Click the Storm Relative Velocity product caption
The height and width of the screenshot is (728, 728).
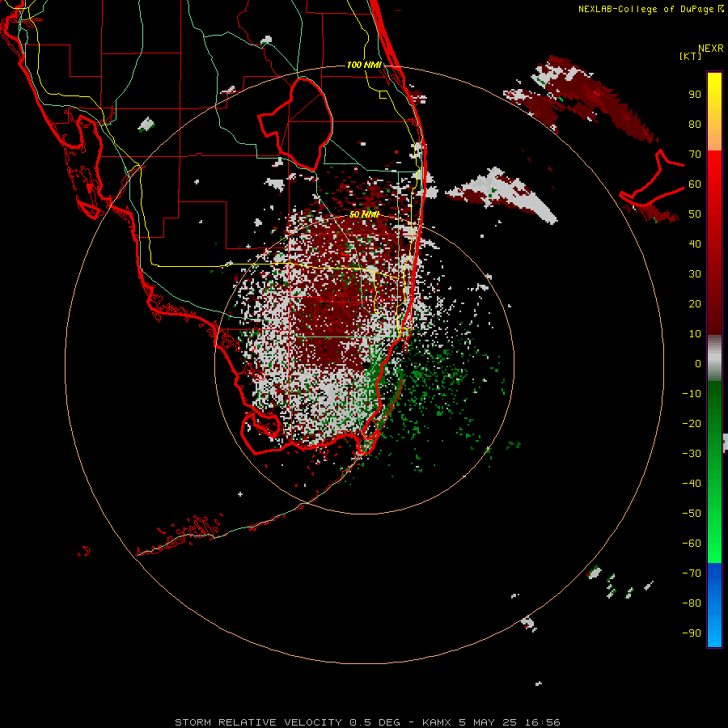coord(367,722)
